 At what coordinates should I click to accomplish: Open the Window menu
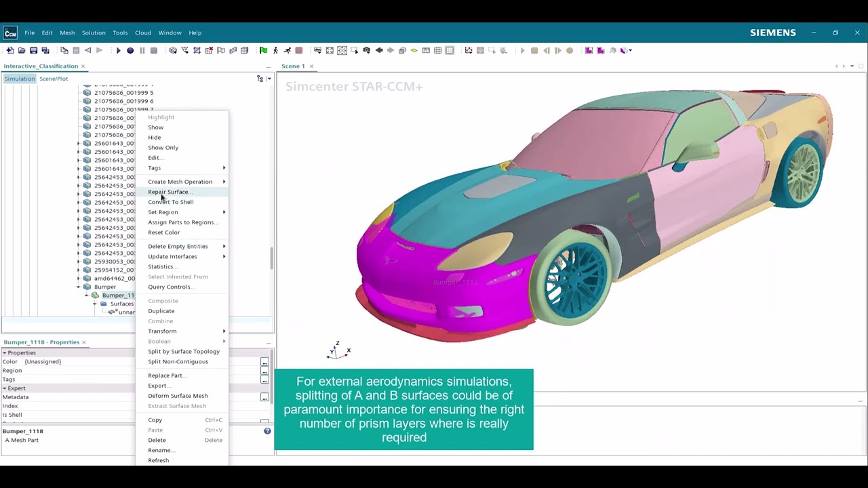click(170, 33)
